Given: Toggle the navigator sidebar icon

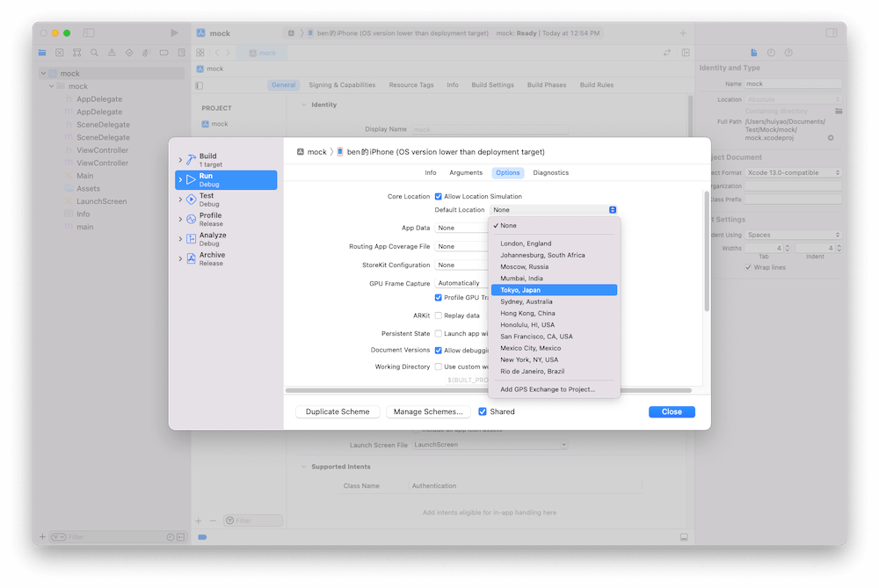Looking at the screenshot, I should (x=89, y=33).
